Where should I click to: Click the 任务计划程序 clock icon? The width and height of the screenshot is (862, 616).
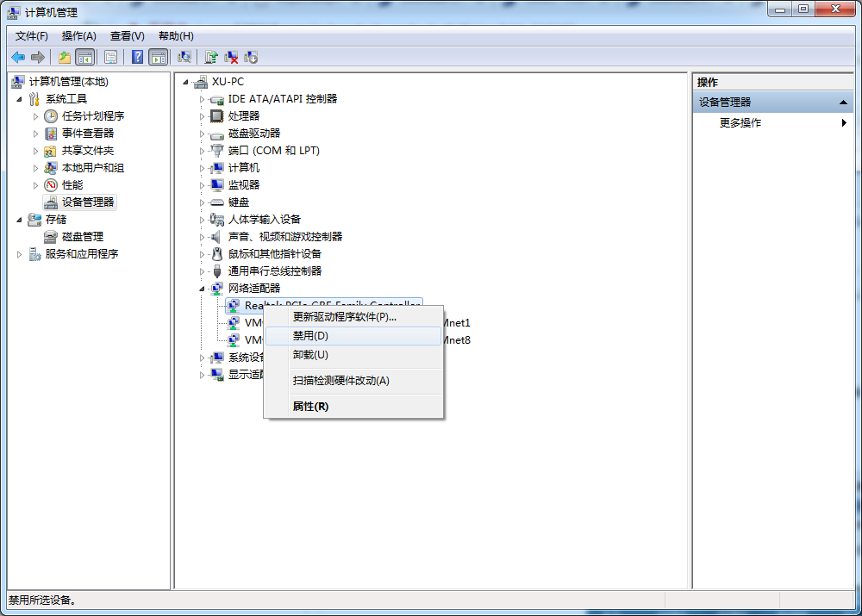click(x=51, y=116)
